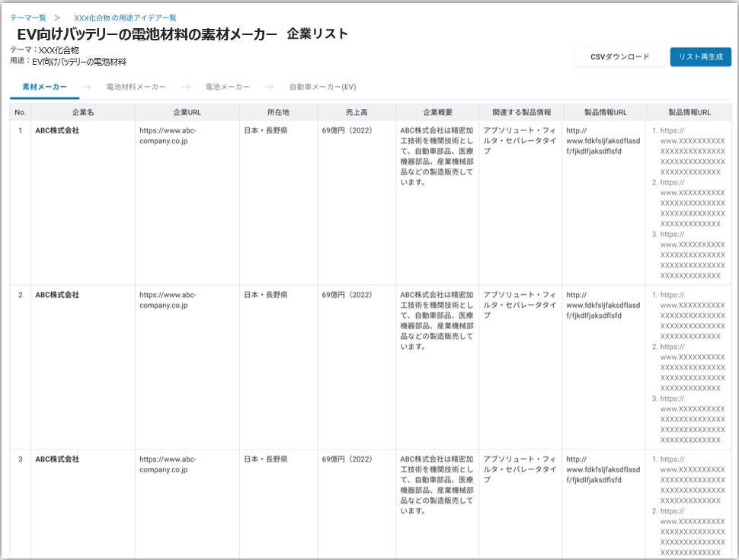Click the 用途:EV向けバッテリーの電池材料 label
The width and height of the screenshot is (739, 560).
click(68, 61)
